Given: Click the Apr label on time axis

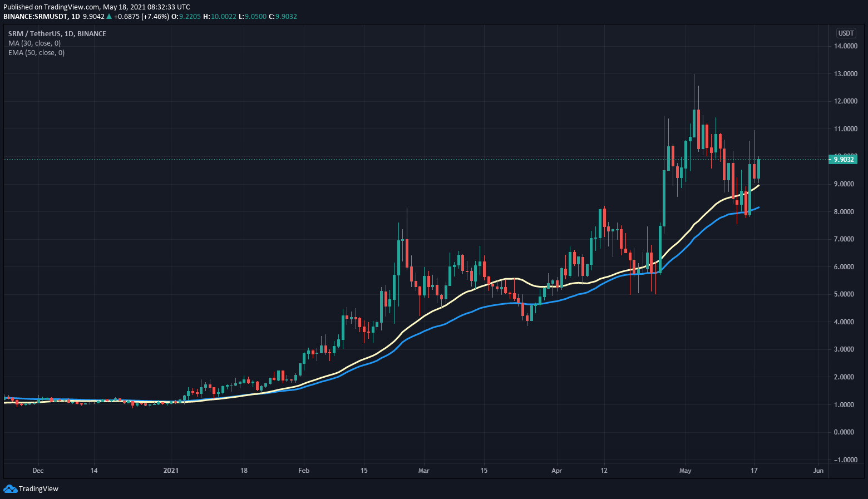Looking at the screenshot, I should click(557, 471).
